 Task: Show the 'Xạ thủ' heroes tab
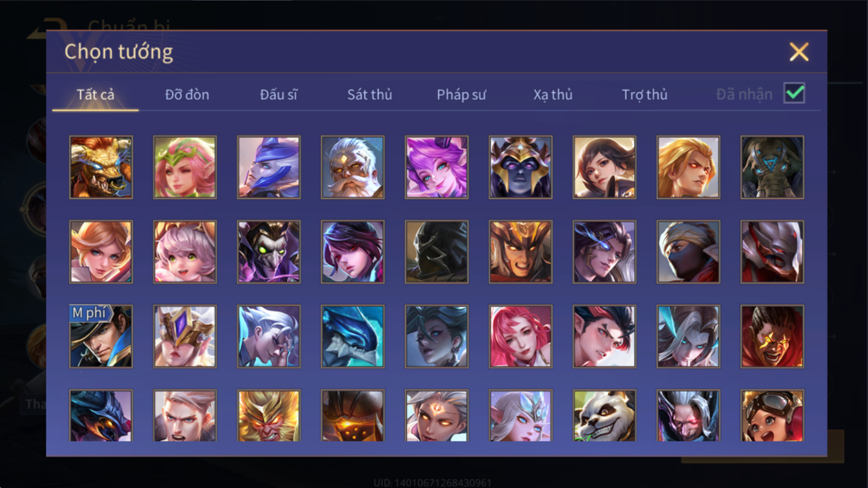(x=553, y=95)
